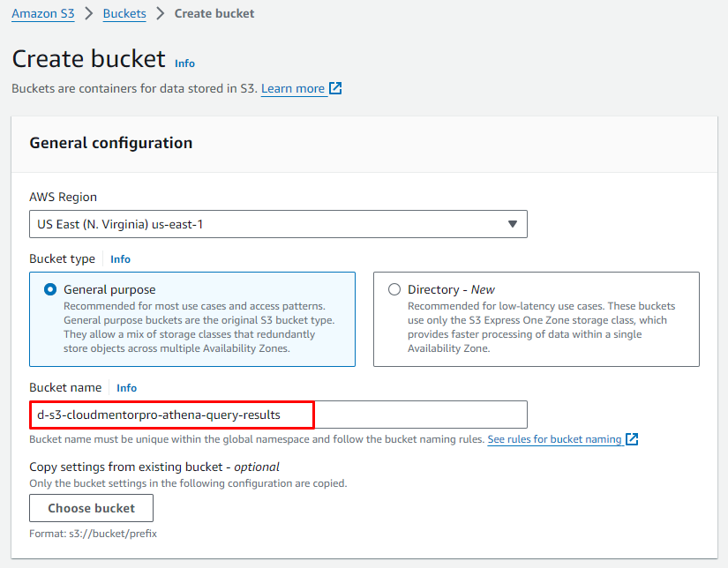
Task: Click the AWS Region dropdown arrow
Action: [x=513, y=224]
